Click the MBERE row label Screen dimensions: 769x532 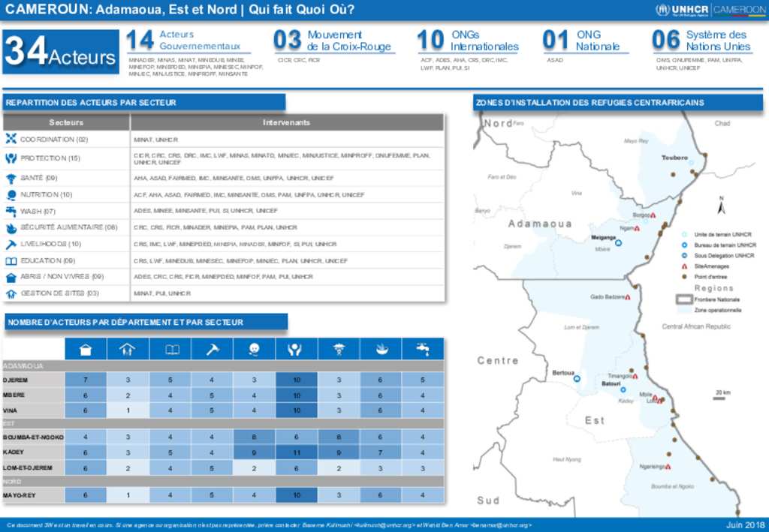coord(14,395)
